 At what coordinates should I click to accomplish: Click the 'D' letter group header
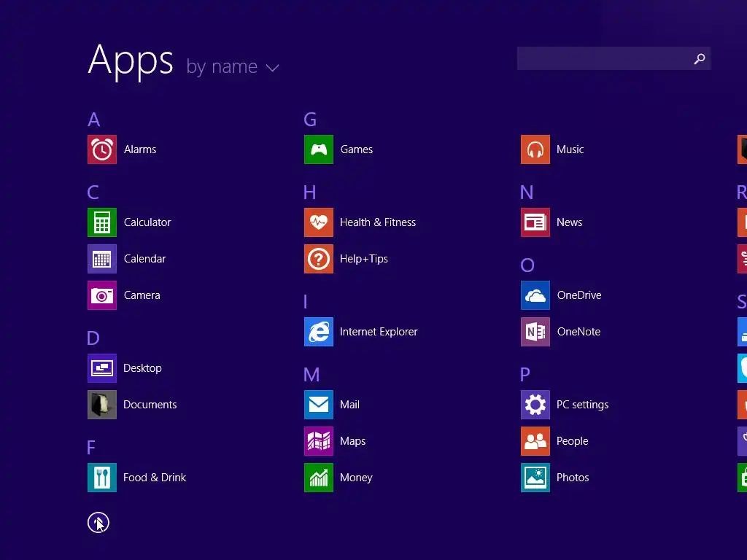[x=93, y=338]
